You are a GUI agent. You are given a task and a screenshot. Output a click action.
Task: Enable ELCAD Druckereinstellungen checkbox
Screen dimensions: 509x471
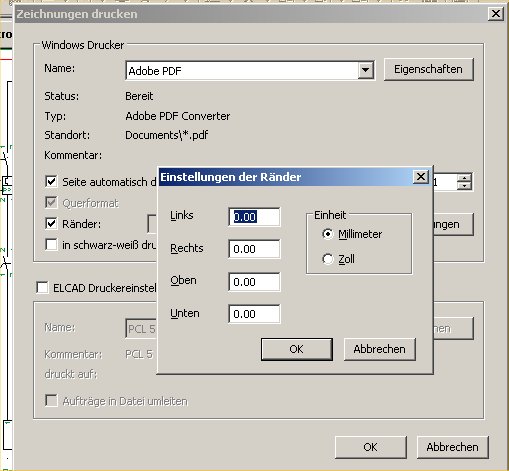tap(42, 288)
